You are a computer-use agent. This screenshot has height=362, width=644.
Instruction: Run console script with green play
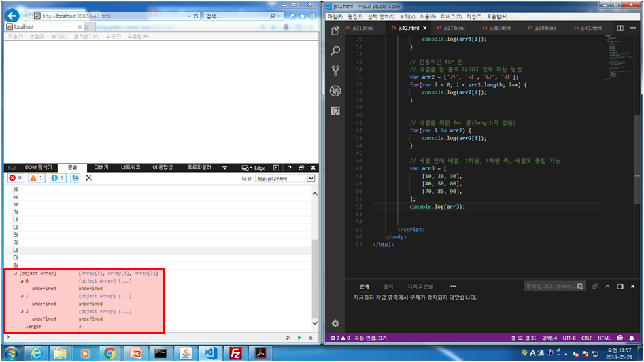(x=299, y=338)
